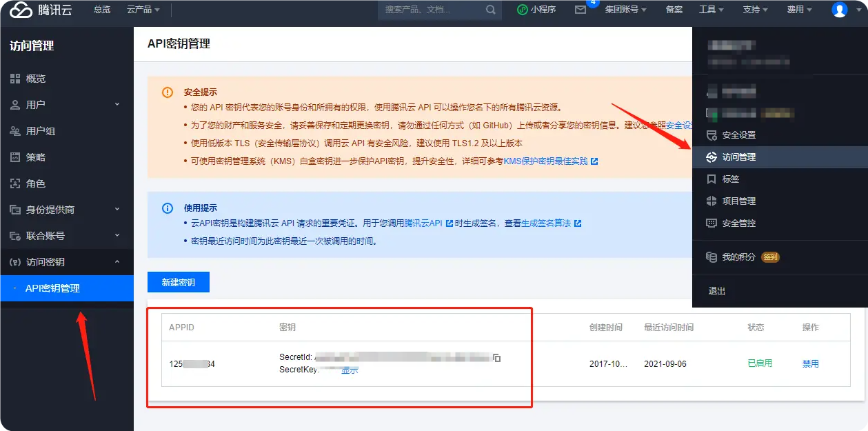
Task: Open the 腾讯云API link
Action: point(428,223)
